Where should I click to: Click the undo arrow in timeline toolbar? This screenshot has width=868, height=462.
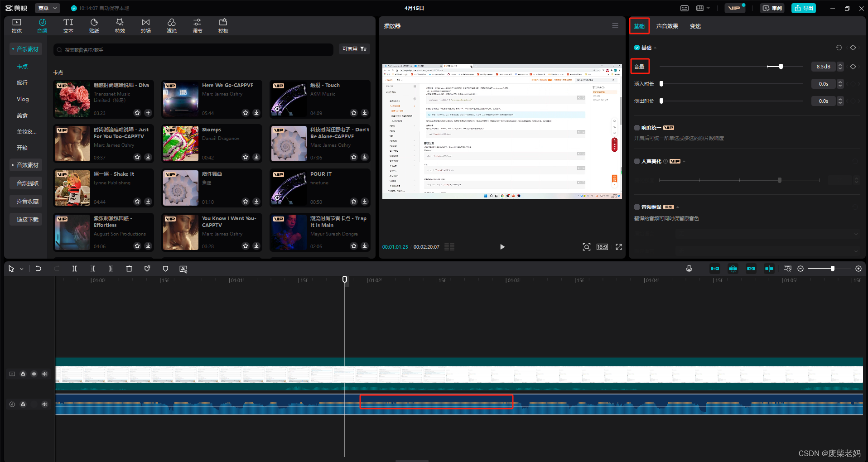click(x=39, y=269)
